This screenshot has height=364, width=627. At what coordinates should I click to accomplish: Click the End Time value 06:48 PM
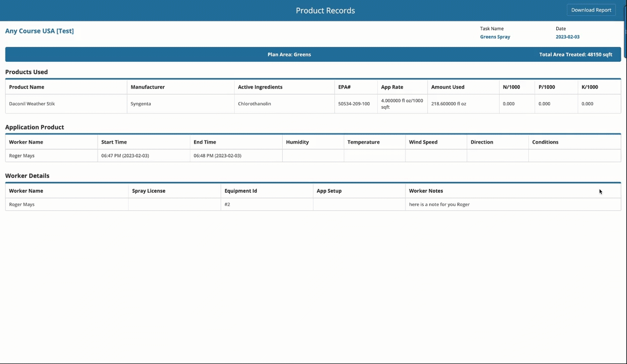click(217, 156)
